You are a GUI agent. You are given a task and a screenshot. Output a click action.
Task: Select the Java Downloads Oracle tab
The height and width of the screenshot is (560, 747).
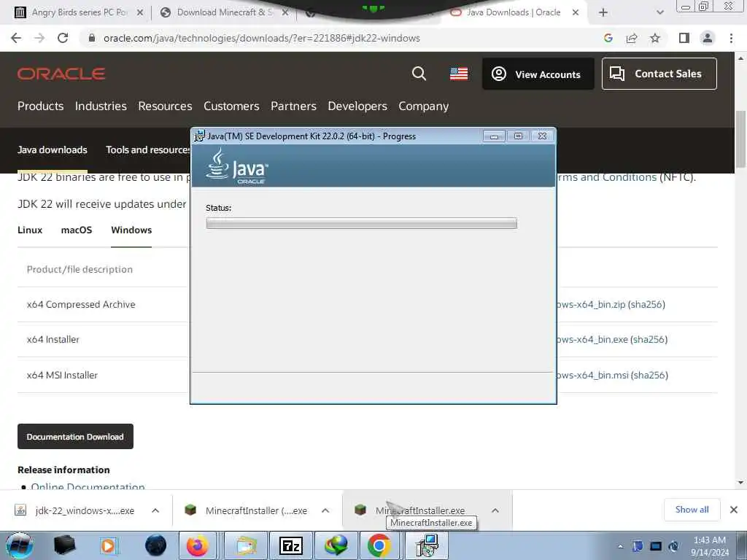pyautogui.click(x=514, y=12)
